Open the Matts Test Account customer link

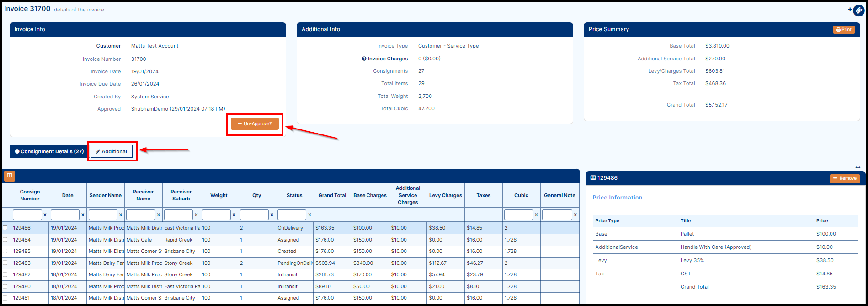point(154,46)
